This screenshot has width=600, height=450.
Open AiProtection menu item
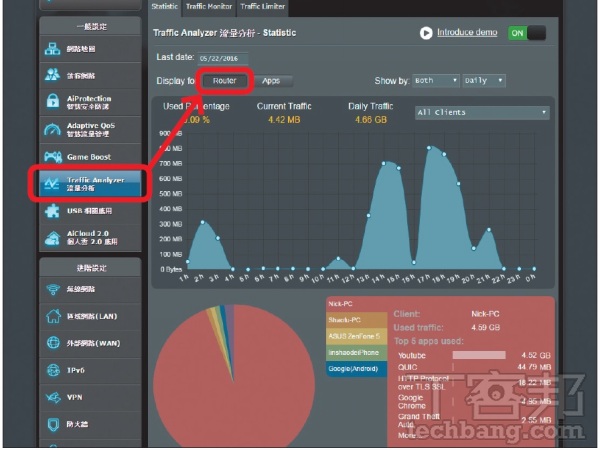[x=90, y=102]
